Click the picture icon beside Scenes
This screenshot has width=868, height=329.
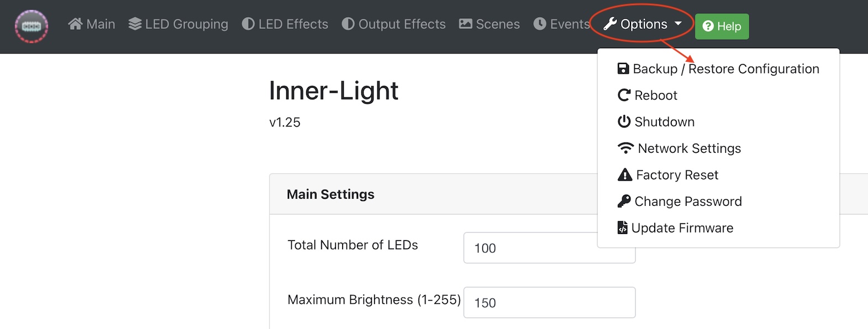pyautogui.click(x=466, y=24)
